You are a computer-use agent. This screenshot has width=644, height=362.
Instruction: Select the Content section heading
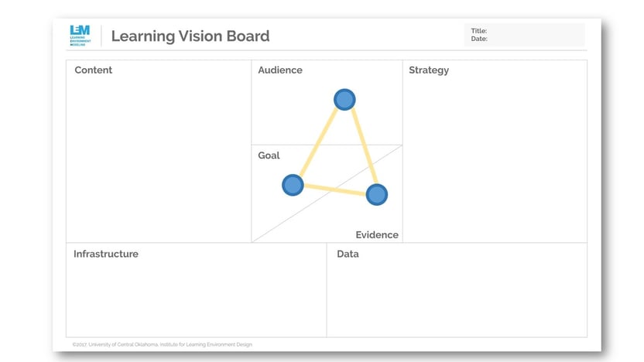(x=93, y=70)
